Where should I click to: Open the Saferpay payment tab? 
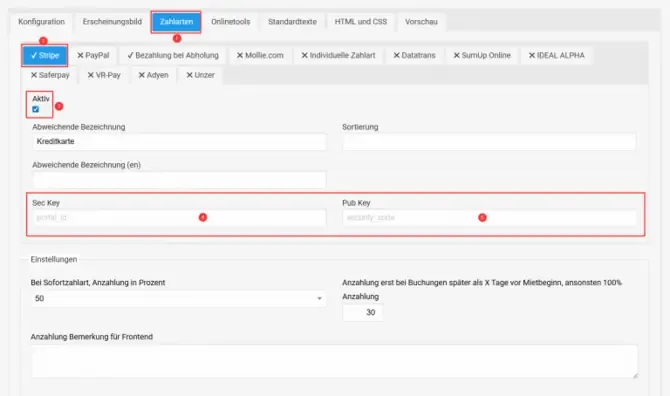pos(50,75)
